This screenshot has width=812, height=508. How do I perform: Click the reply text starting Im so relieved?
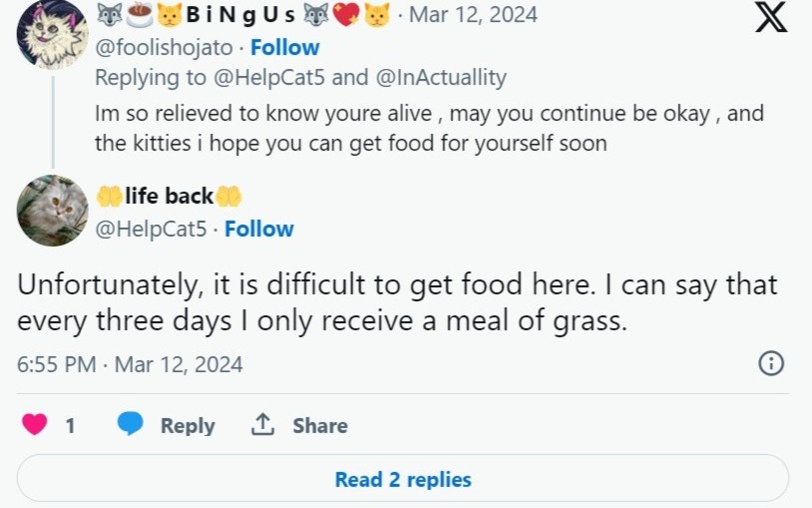click(x=429, y=128)
